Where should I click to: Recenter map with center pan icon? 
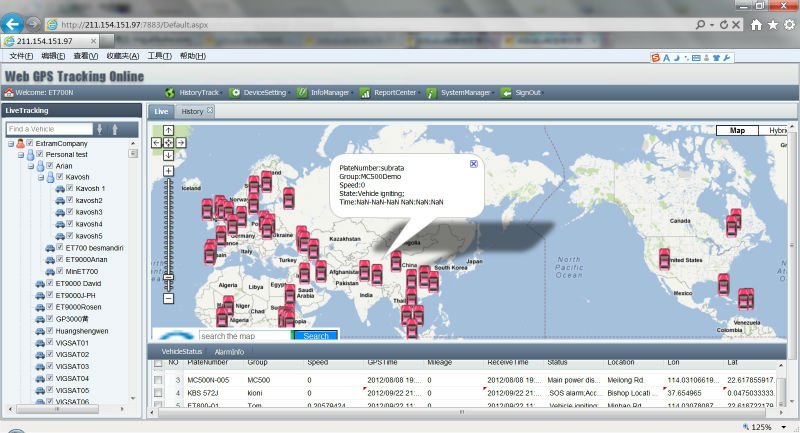168,143
